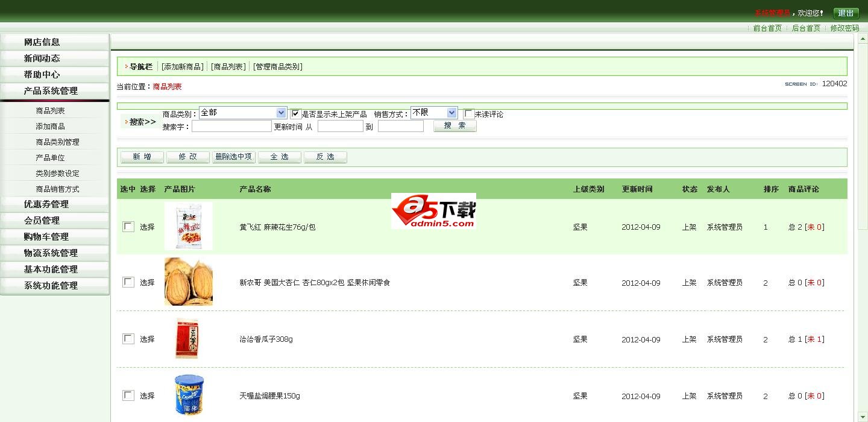Check the box for 黄飞红 麻辣花生 row
The width and height of the screenshot is (868, 422).
click(x=128, y=227)
